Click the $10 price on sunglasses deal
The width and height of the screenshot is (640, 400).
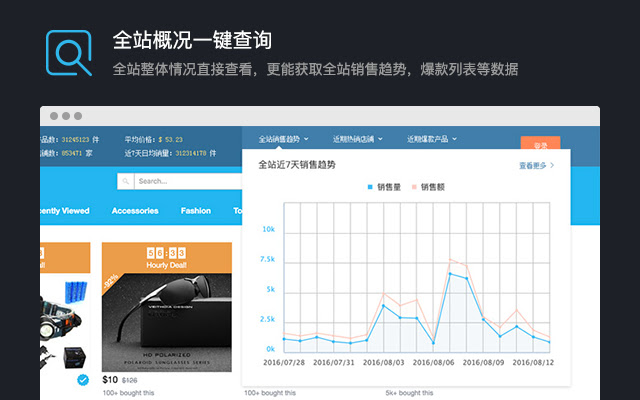110,380
